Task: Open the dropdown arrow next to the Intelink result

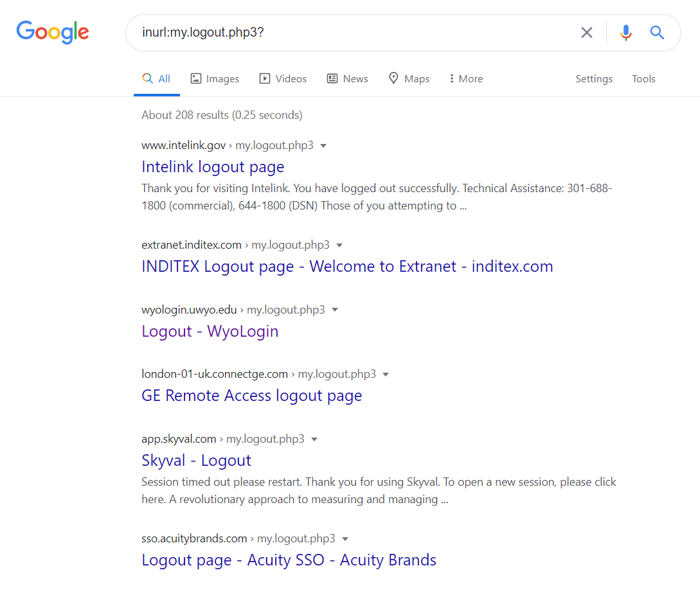Action: [323, 145]
